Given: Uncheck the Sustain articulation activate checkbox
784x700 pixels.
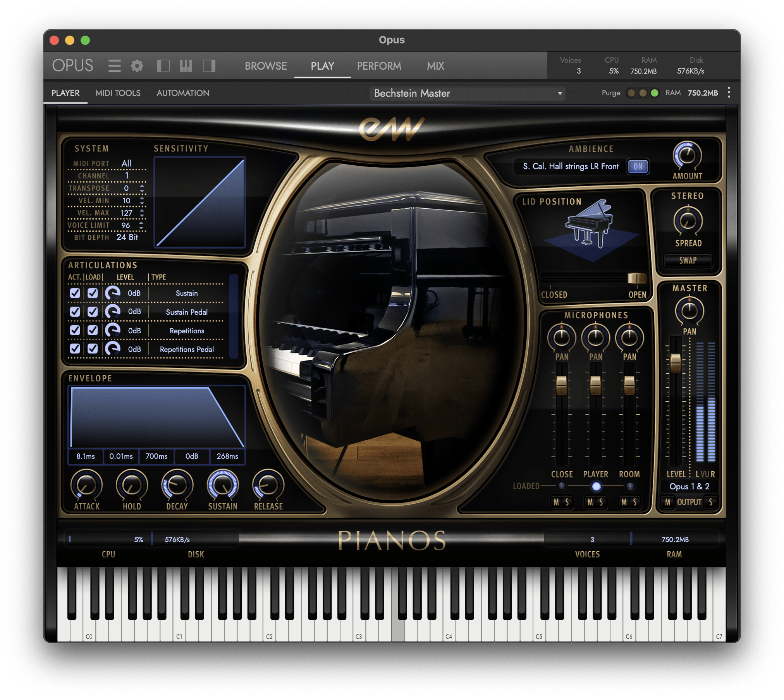Looking at the screenshot, I should (75, 293).
